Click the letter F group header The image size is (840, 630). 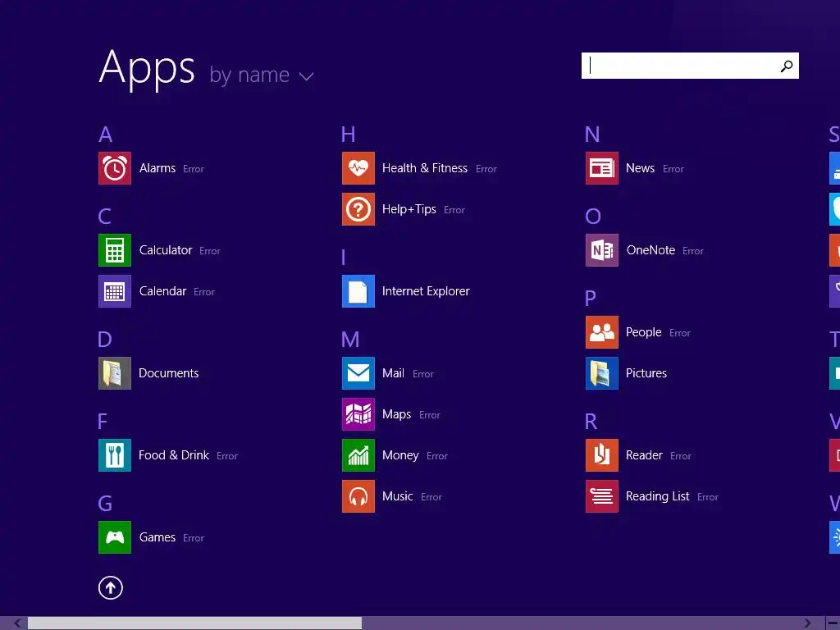(103, 422)
